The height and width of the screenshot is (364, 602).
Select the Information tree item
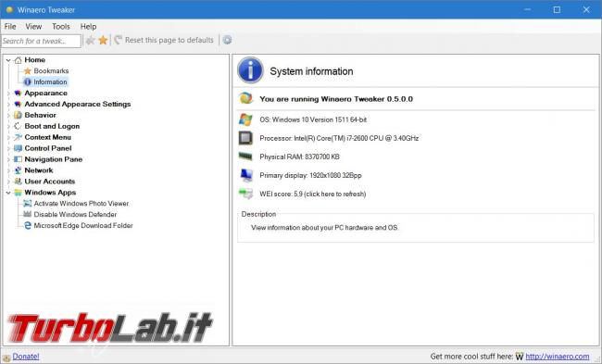[50, 82]
